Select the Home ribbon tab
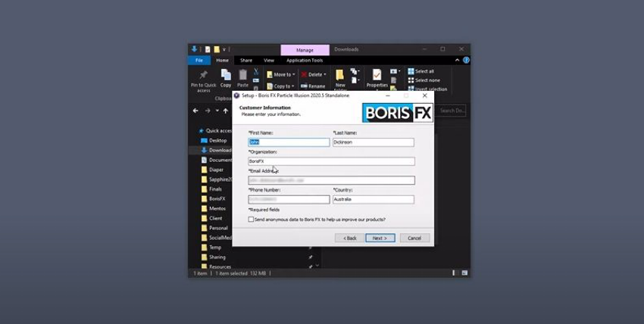Image resolution: width=644 pixels, height=324 pixels. [222, 61]
